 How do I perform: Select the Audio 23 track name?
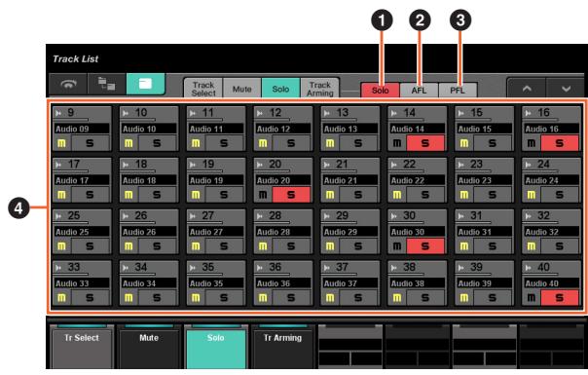click(485, 180)
